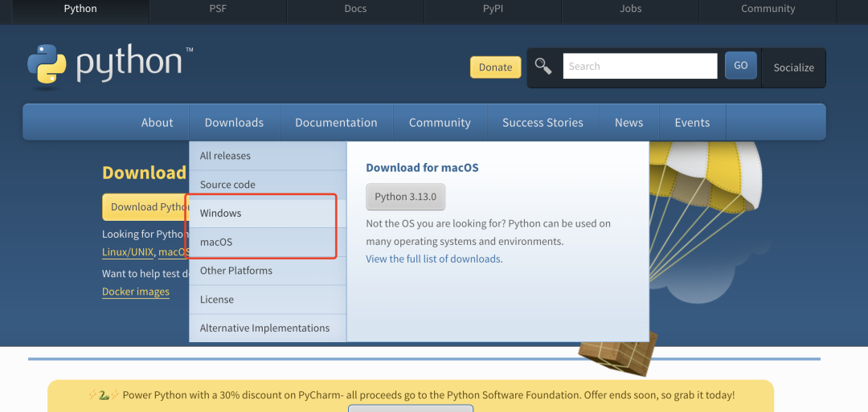Click the GO search button
The height and width of the screenshot is (412, 868).
(741, 65)
